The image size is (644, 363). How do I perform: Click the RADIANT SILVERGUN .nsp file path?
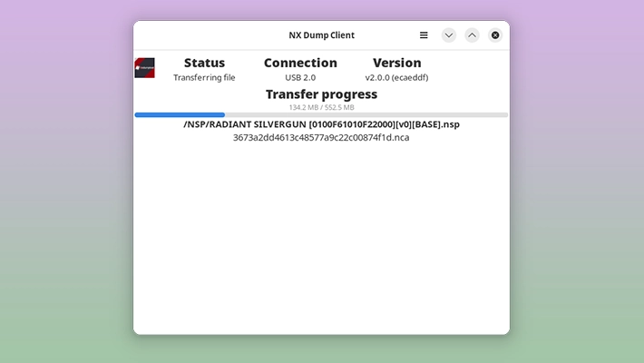coord(321,124)
